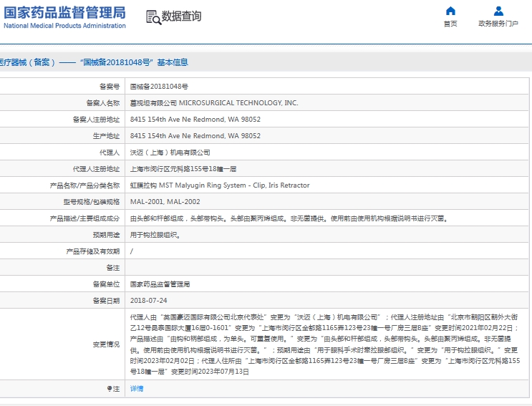Click the 产品名称/产品分类名称 row label
The height and width of the screenshot is (406, 532).
(x=84, y=185)
